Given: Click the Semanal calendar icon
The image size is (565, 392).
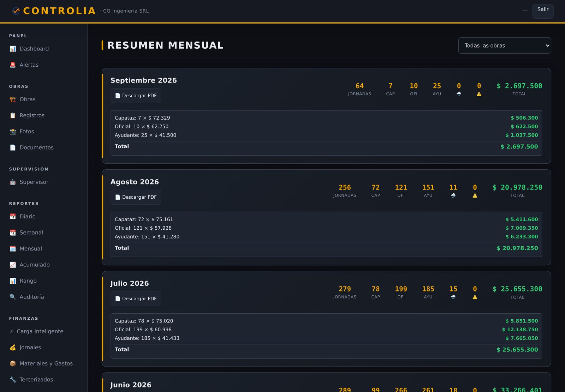Looking at the screenshot, I should click(13, 233).
